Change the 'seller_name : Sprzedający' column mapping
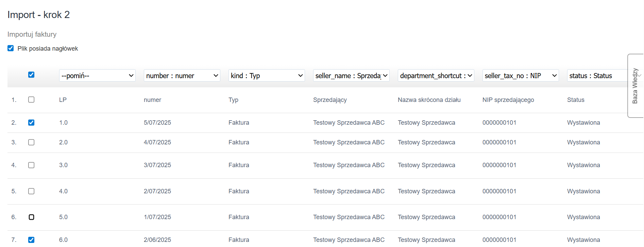Viewport: 644px width, 247px height. pos(351,75)
